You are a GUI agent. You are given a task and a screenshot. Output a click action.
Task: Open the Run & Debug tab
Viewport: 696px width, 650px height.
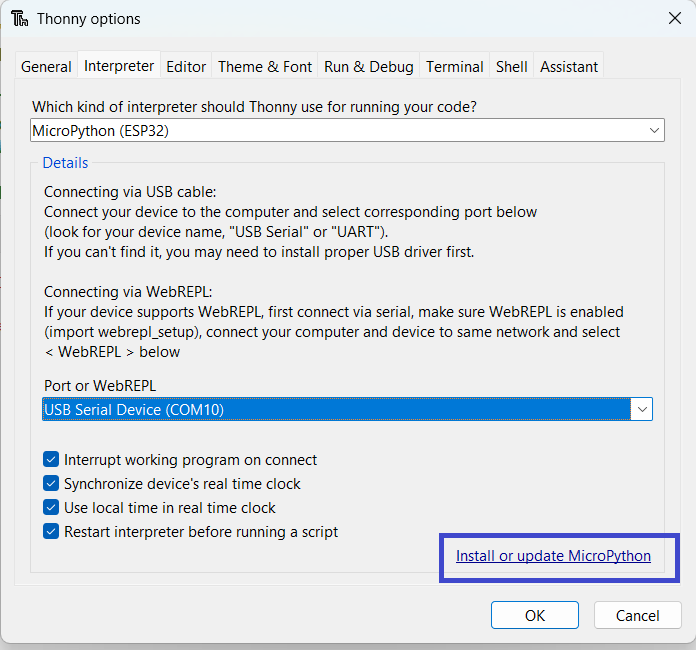point(368,67)
